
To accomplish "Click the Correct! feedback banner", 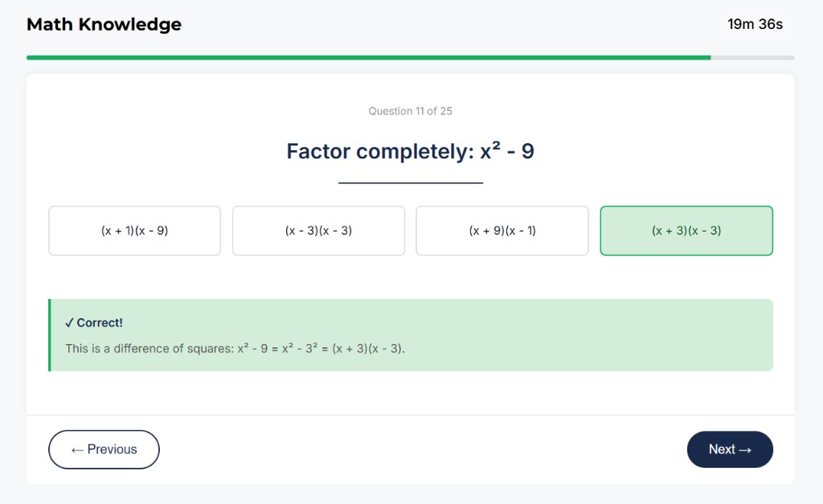I will pyautogui.click(x=411, y=335).
